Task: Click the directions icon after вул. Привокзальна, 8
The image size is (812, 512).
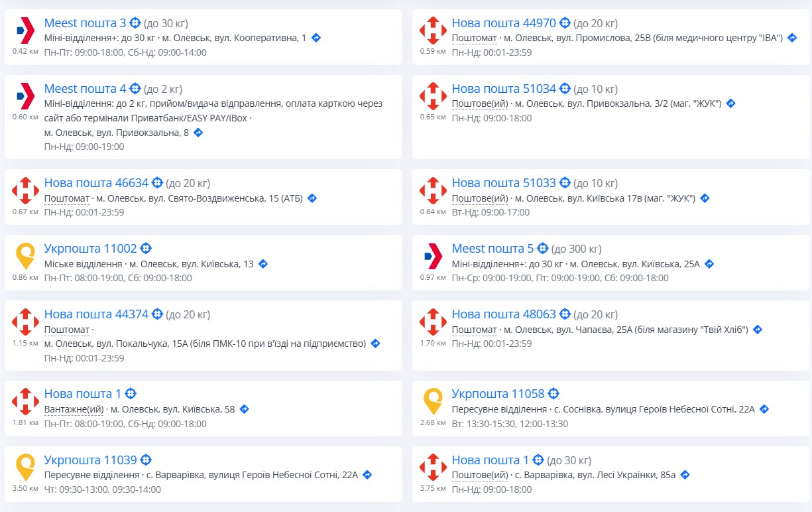Action: 198,133
